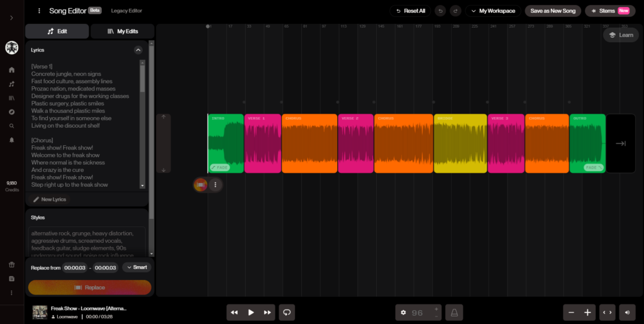Undo the last edit
Screen dimensions: 644x324
coord(440,11)
